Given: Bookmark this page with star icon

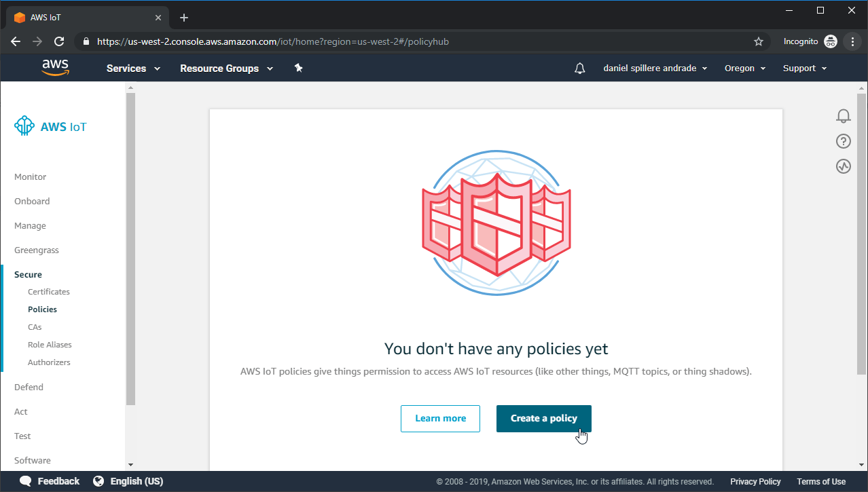Looking at the screenshot, I should 759,41.
